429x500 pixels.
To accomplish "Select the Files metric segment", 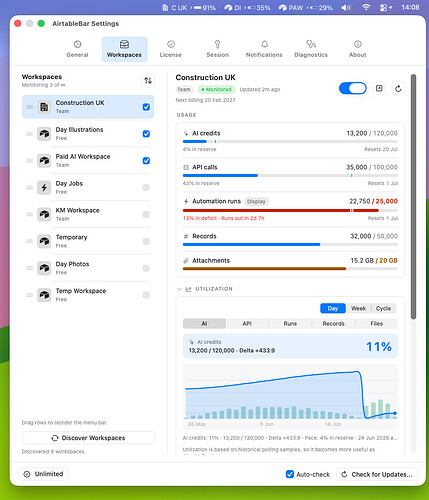I will [376, 323].
